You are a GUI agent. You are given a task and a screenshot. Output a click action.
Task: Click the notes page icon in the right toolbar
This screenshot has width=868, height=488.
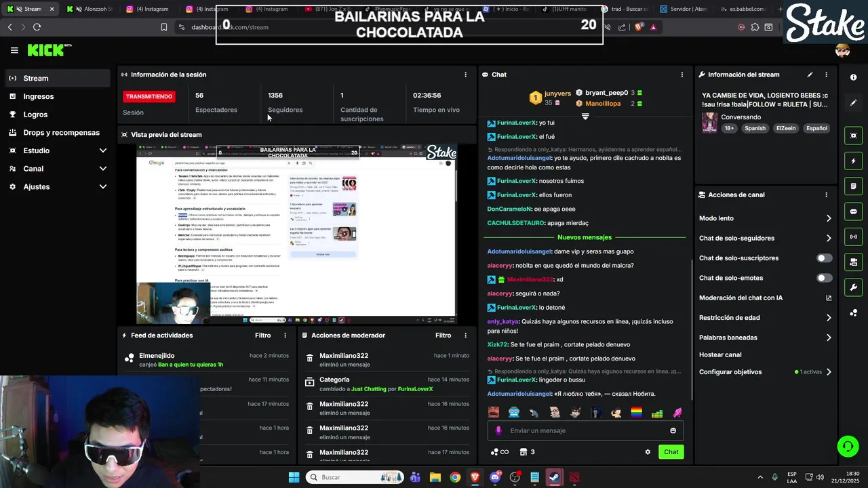coord(853,186)
